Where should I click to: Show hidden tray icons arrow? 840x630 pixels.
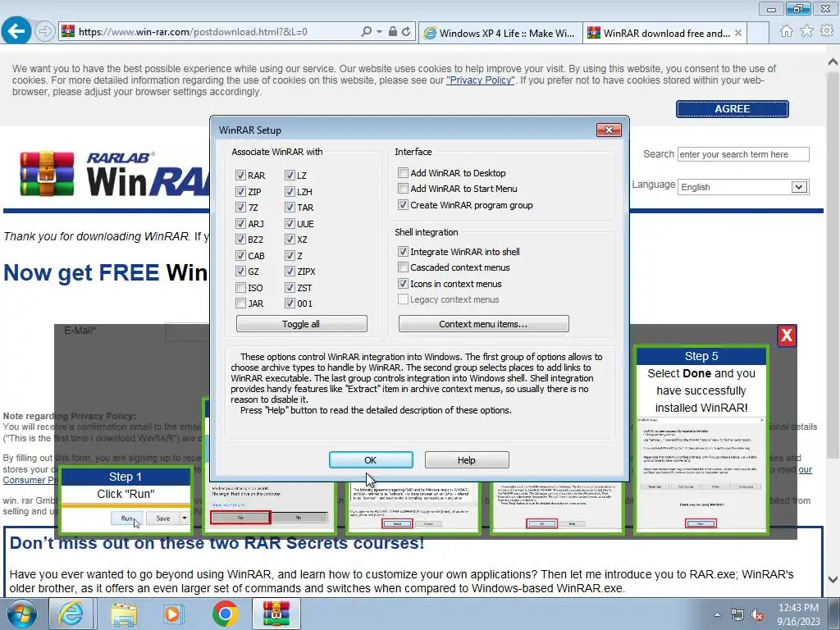coord(717,614)
